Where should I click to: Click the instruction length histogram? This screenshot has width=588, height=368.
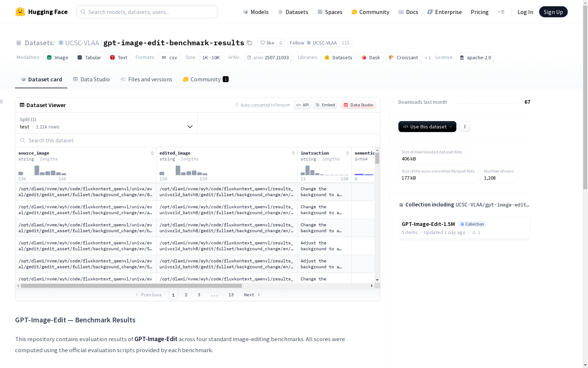325,170
